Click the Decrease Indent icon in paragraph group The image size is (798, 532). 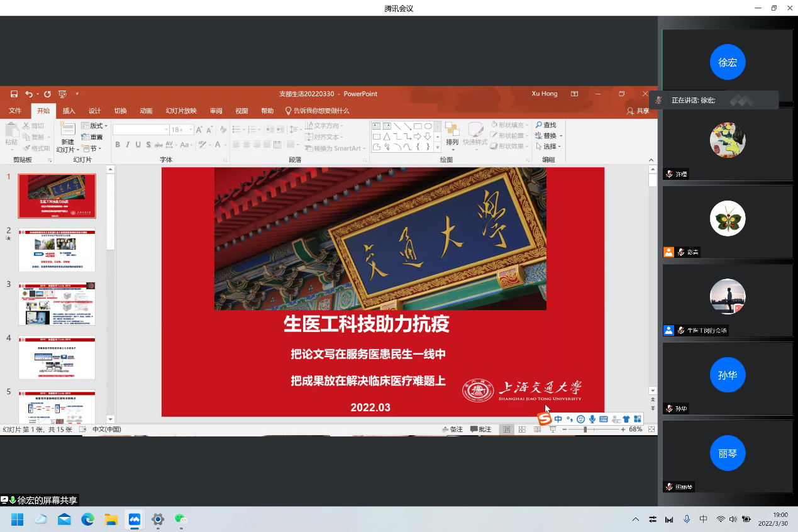coord(270,129)
